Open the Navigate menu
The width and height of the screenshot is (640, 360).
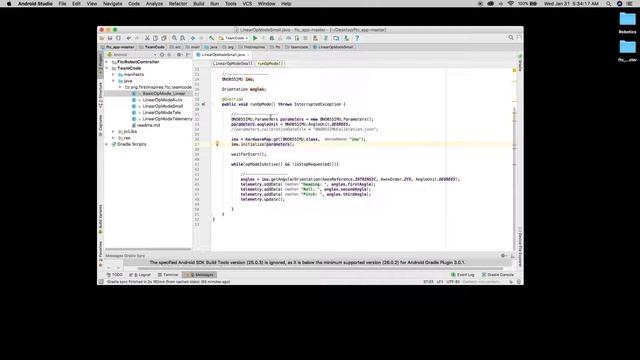[x=112, y=4]
